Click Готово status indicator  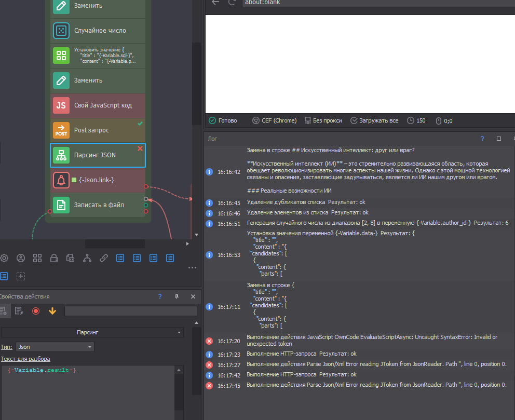pyautogui.click(x=223, y=120)
